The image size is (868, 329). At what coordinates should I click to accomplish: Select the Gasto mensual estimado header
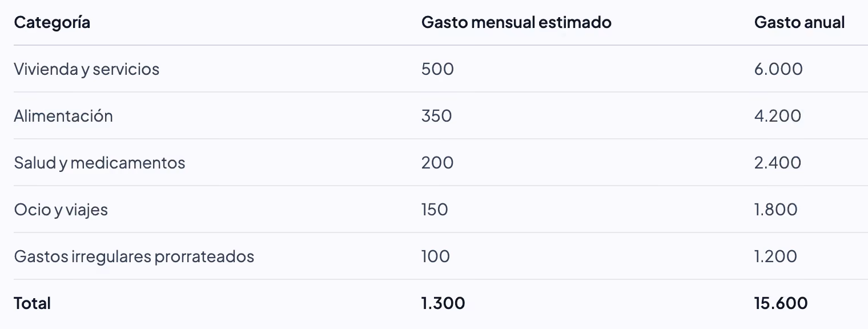tap(516, 22)
